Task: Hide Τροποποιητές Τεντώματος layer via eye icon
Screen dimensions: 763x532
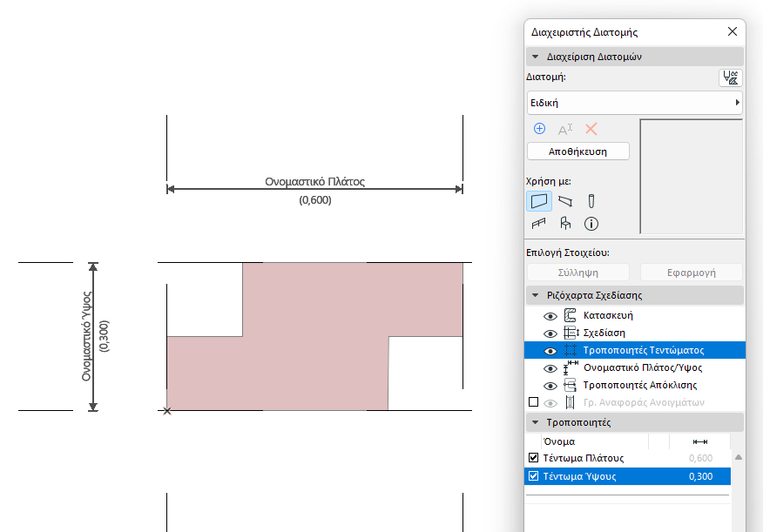Action: point(550,351)
